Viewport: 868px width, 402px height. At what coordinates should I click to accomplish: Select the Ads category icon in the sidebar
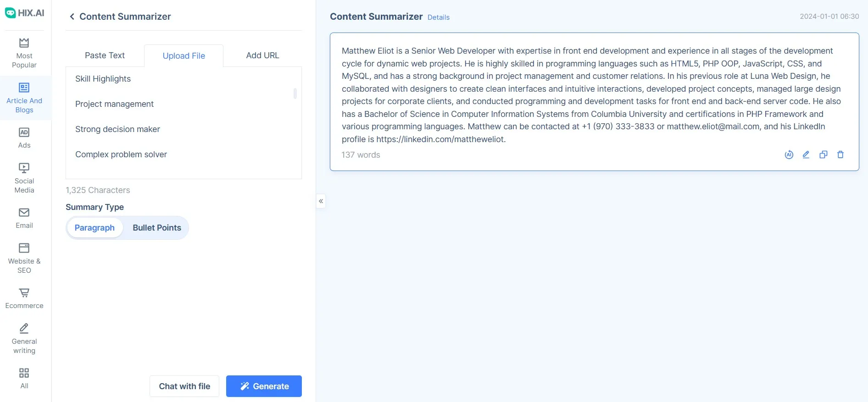24,137
